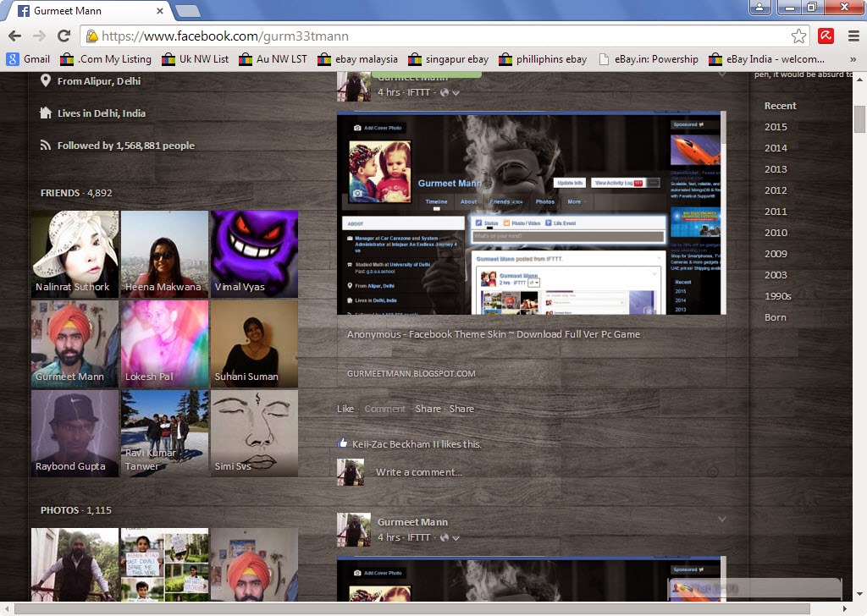The height and width of the screenshot is (616, 867).
Task: Click the browser forward arrow
Action: (39, 36)
